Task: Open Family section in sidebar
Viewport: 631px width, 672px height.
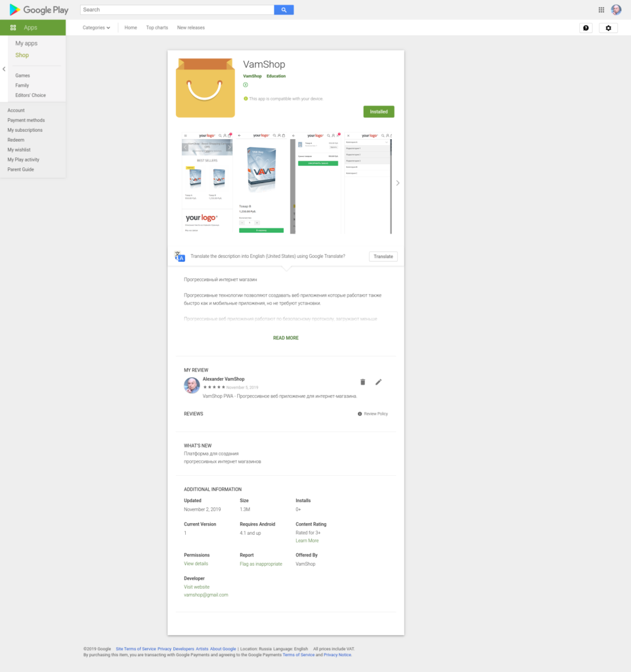Action: (22, 85)
